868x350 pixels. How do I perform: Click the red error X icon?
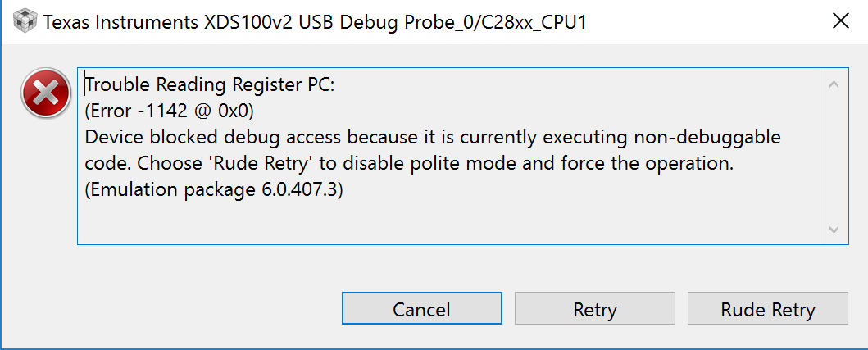(x=43, y=94)
